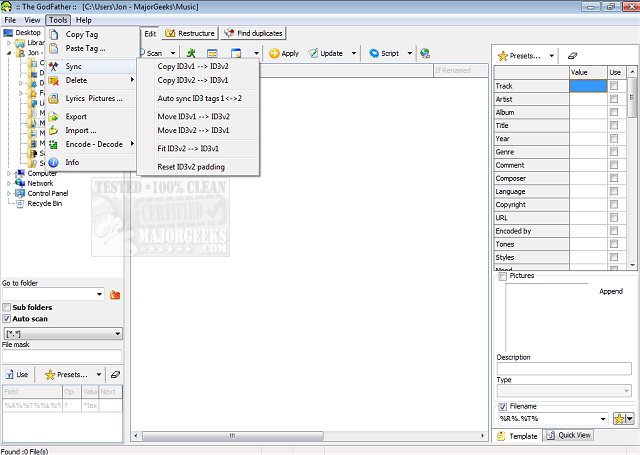Image resolution: width=640 pixels, height=455 pixels.
Task: Choose Fit ID3v2 --> ID3v1
Action: 198,149
